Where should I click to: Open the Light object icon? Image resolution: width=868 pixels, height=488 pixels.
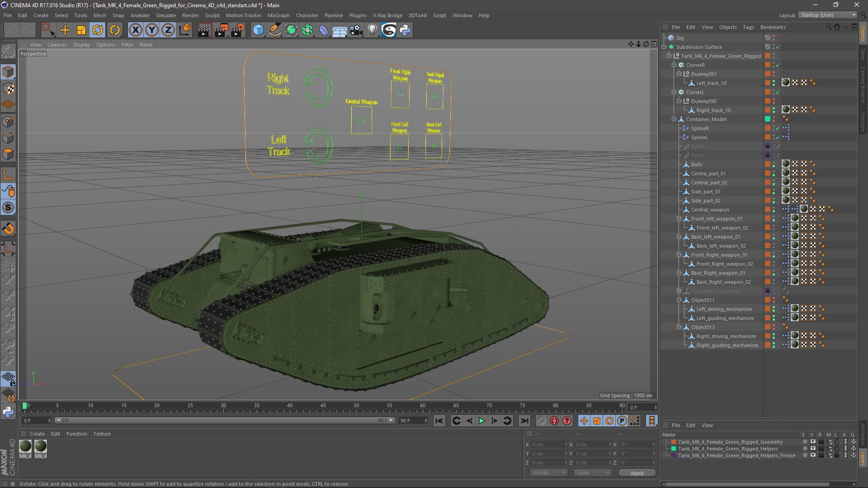tap(372, 30)
